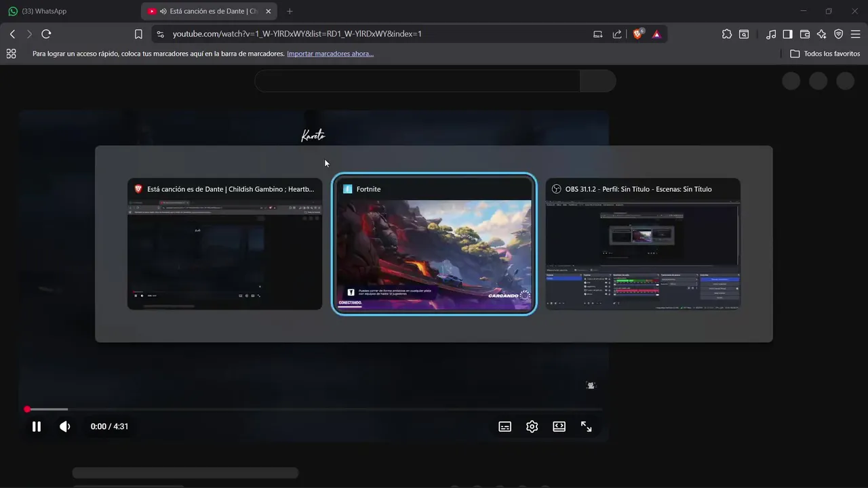
Task: Open the Brave Shields lion icon
Action: 638,34
